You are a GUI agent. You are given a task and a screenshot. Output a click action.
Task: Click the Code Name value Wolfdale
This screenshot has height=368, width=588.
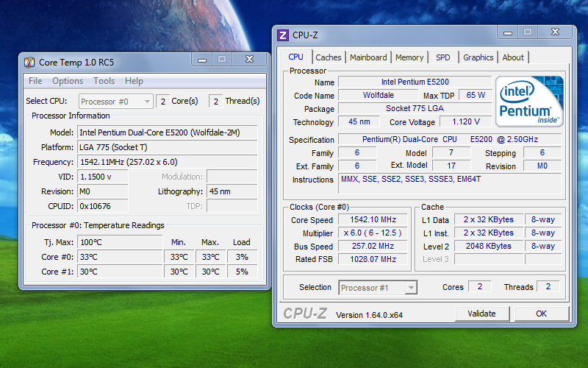point(379,95)
